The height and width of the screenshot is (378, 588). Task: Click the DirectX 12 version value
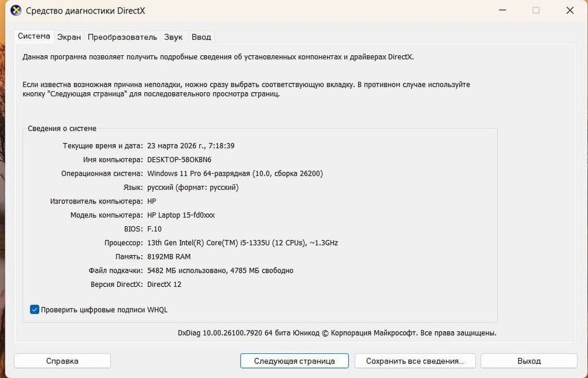[164, 285]
